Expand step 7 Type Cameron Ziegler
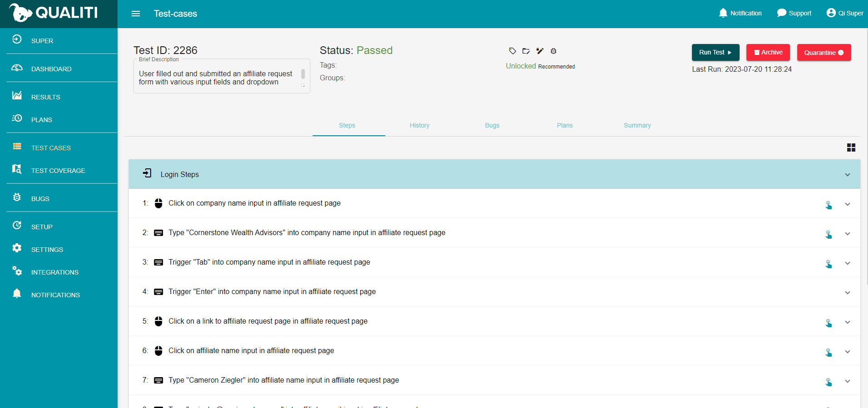The image size is (868, 408). (847, 381)
